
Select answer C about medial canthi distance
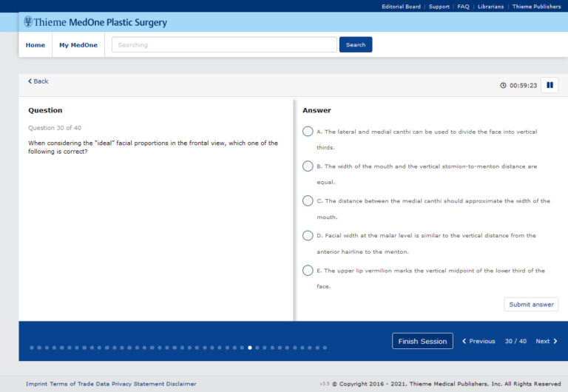pyautogui.click(x=308, y=200)
